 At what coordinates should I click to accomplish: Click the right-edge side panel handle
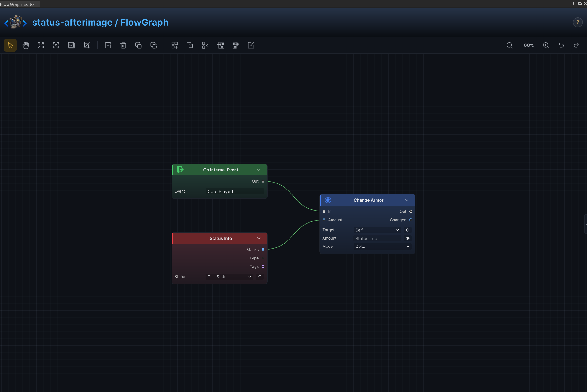586,224
